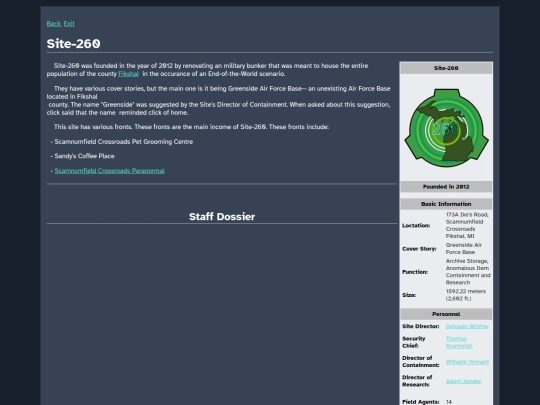The height and width of the screenshot is (405, 540).
Task: Click the '1592.22 meters' size value
Action: (x=466, y=295)
